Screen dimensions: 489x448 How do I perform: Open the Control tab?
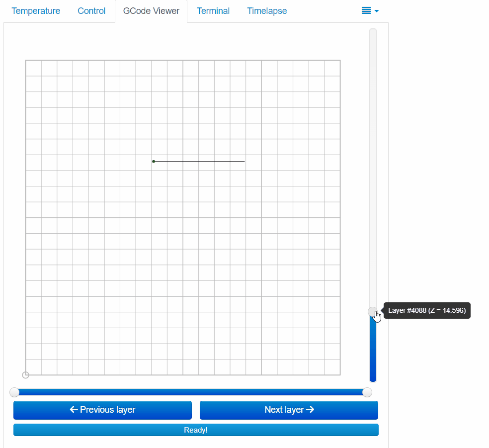tap(91, 10)
